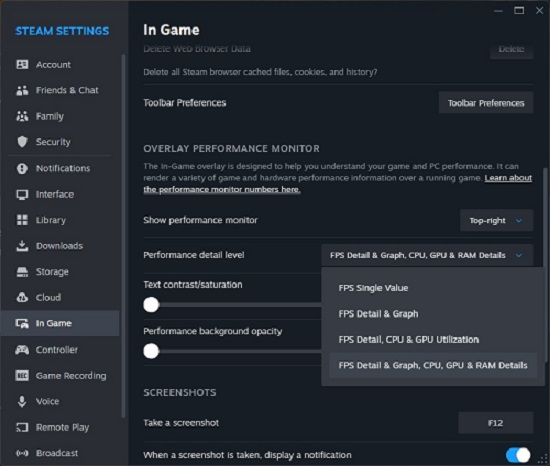Click the Text contrast/saturation slider handle
Viewport: 550px width, 466px height.
point(151,305)
